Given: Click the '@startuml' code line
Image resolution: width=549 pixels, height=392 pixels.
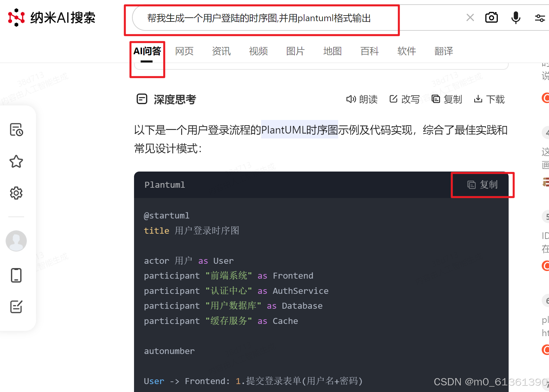Looking at the screenshot, I should click(x=167, y=216).
